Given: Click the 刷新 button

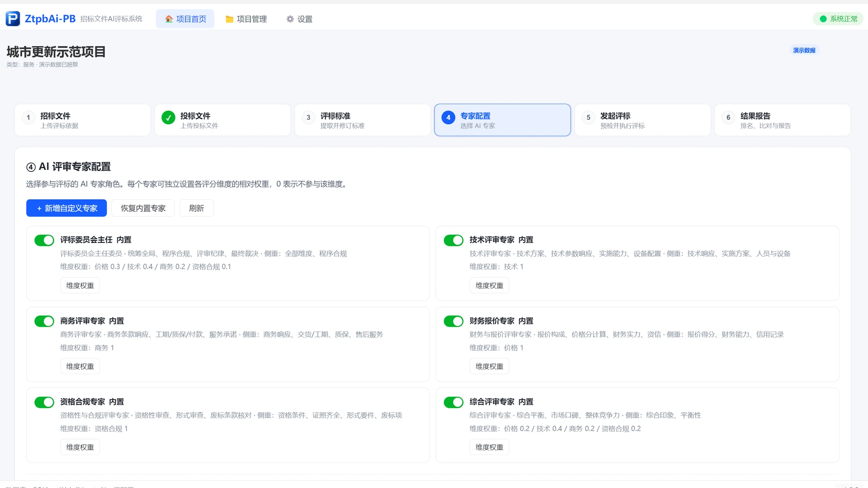Looking at the screenshot, I should [196, 208].
